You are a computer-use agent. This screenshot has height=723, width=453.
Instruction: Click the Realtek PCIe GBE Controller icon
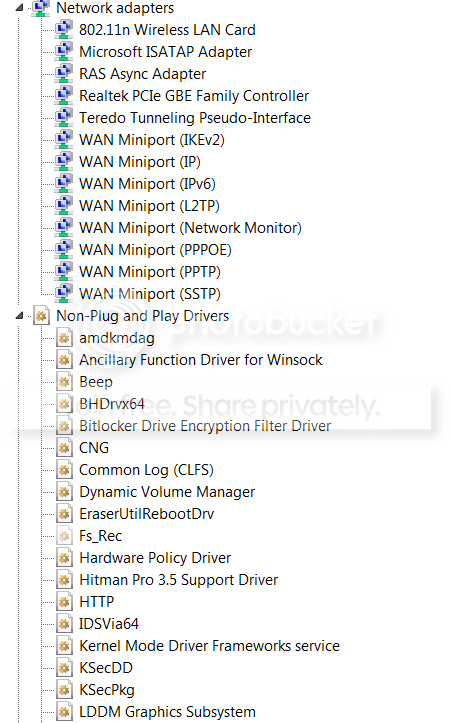click(64, 95)
